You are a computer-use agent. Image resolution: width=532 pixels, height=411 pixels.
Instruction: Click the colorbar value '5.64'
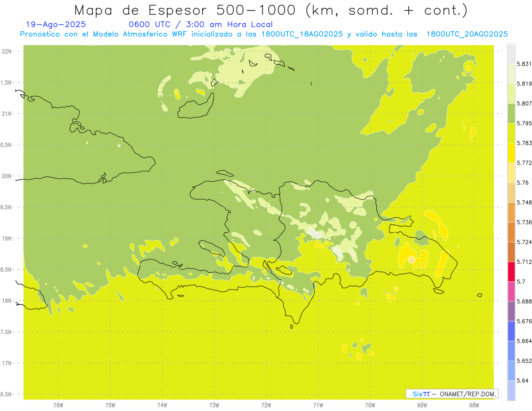coord(522,380)
